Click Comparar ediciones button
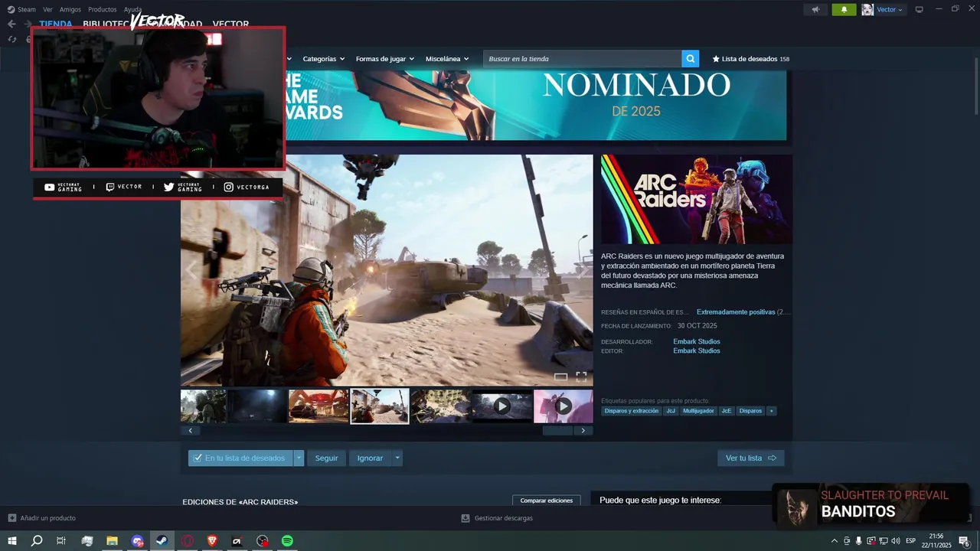This screenshot has width=980, height=551. coord(547,500)
